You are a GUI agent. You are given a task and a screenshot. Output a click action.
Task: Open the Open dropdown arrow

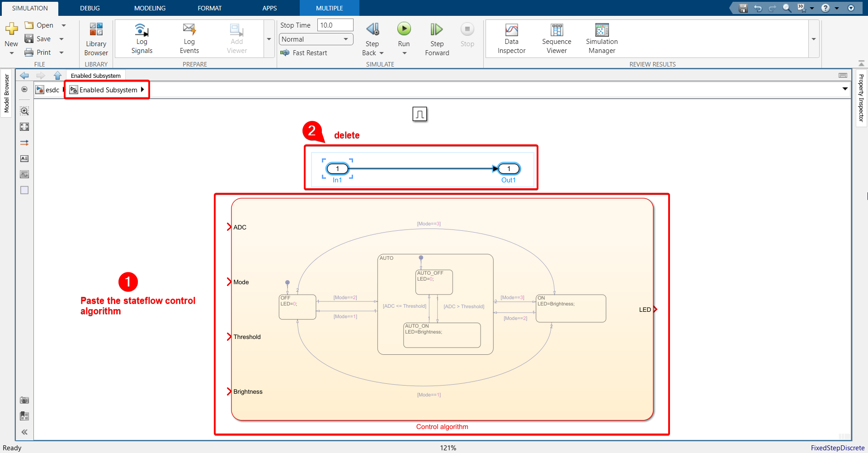pyautogui.click(x=64, y=25)
